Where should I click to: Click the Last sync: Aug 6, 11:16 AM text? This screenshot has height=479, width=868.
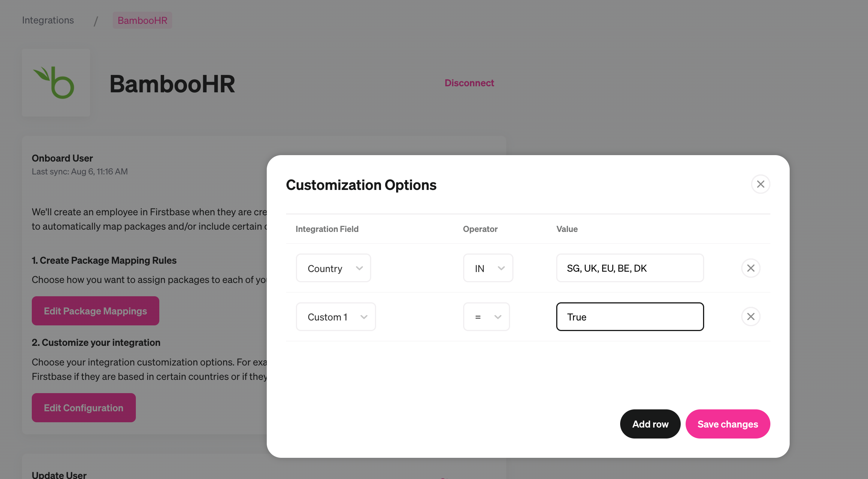pos(80,171)
